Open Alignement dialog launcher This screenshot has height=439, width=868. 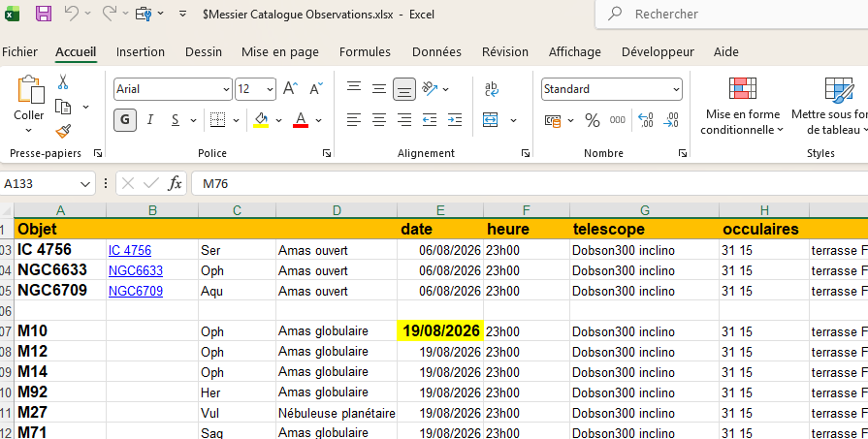click(526, 154)
